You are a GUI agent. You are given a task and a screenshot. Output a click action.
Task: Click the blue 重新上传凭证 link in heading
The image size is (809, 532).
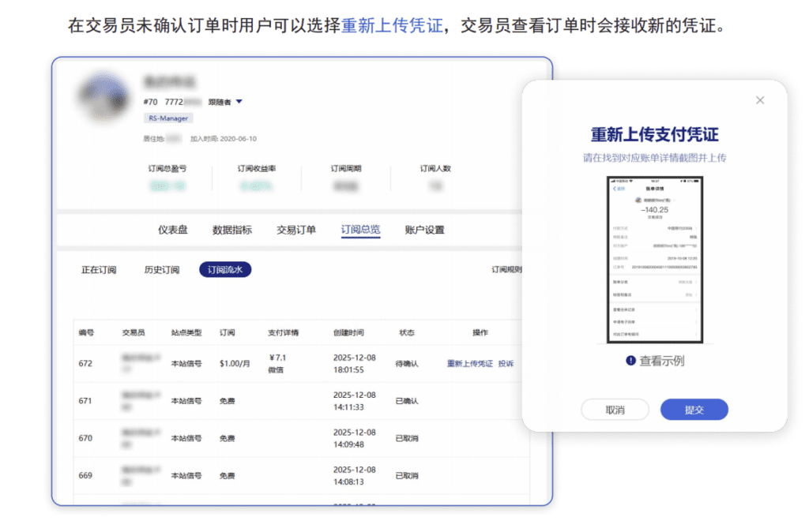point(391,26)
